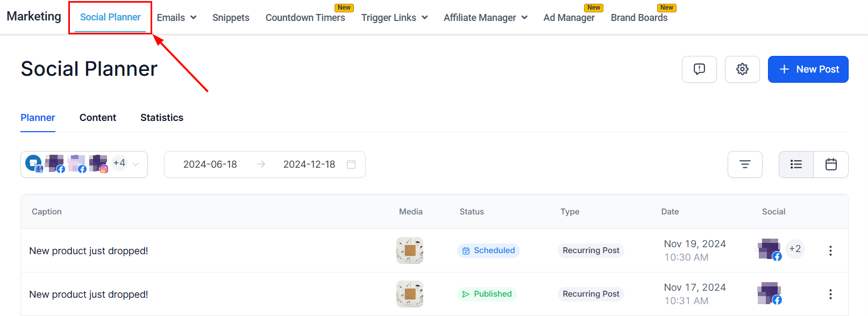The image size is (868, 316).
Task: Switch to calendar view
Action: point(831,164)
